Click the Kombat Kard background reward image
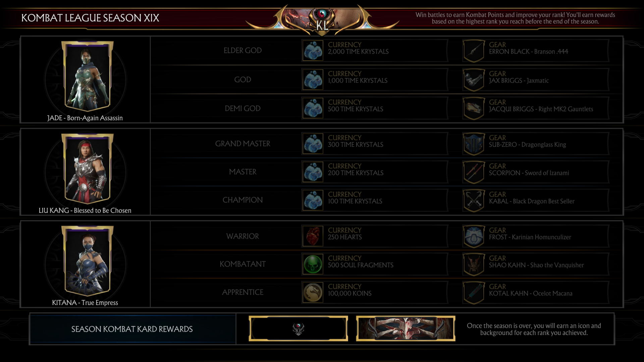Image resolution: width=644 pixels, height=362 pixels. point(406,329)
